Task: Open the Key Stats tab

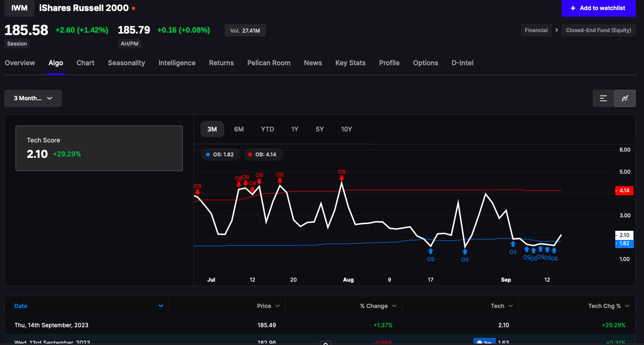Action: point(350,63)
